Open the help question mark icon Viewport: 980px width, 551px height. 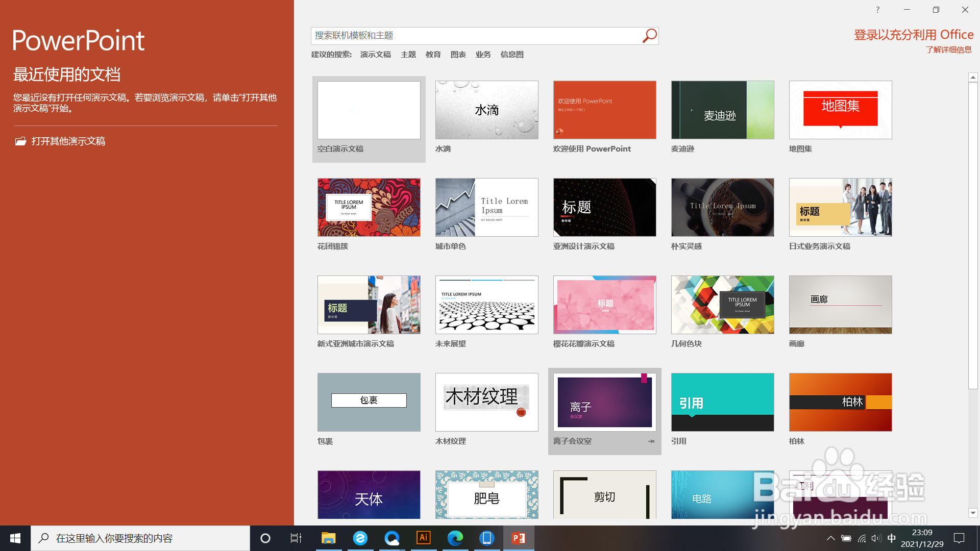878,10
